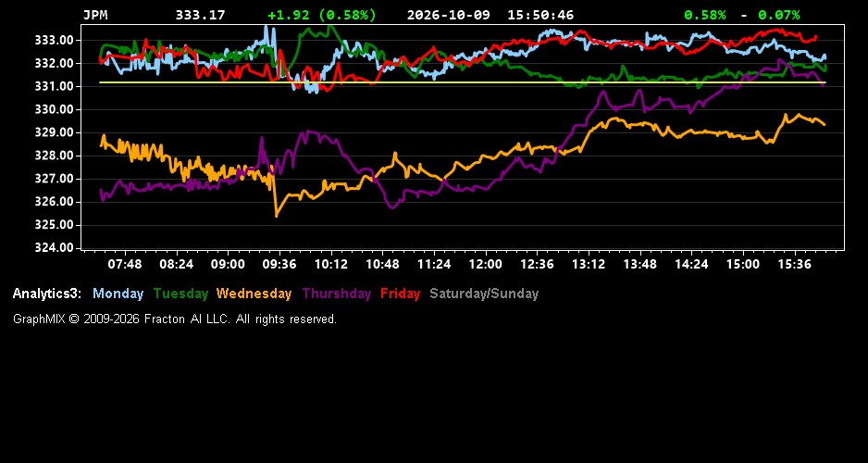Viewport: 868px width, 463px height.
Task: Click the 10:12 time axis label
Action: (x=331, y=265)
